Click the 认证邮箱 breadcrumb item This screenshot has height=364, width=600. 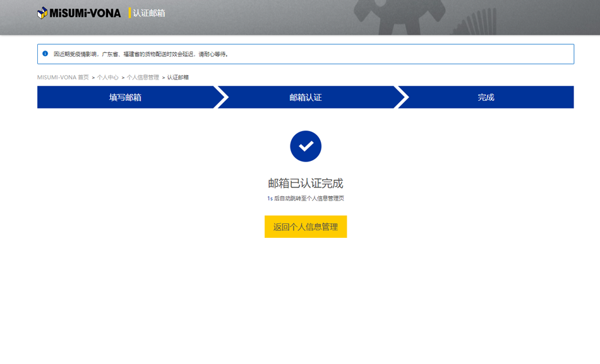point(178,78)
